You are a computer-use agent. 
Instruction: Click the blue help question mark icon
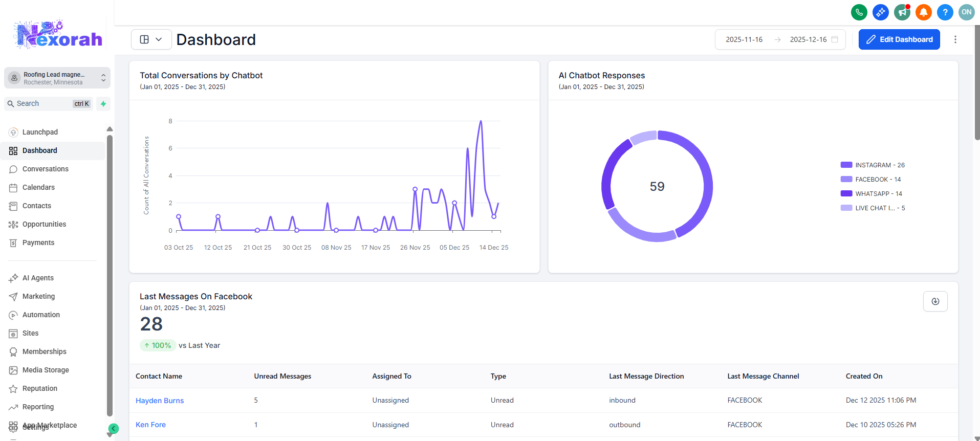click(x=945, y=12)
